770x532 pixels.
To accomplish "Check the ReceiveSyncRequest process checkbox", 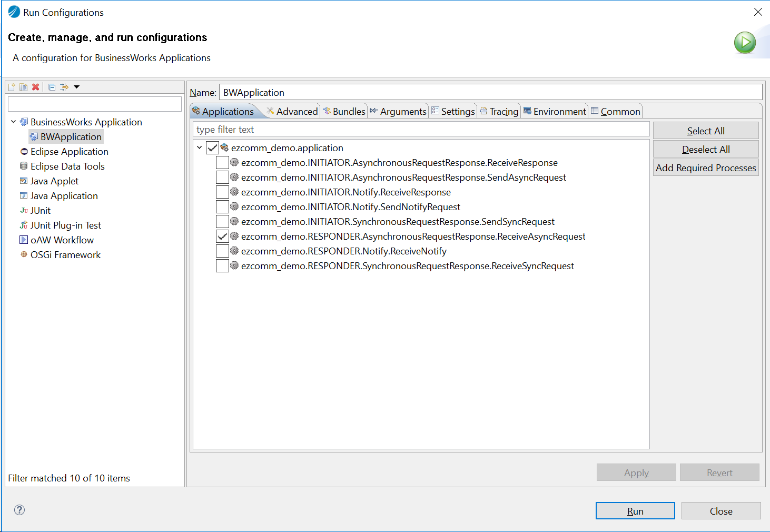I will tap(222, 266).
